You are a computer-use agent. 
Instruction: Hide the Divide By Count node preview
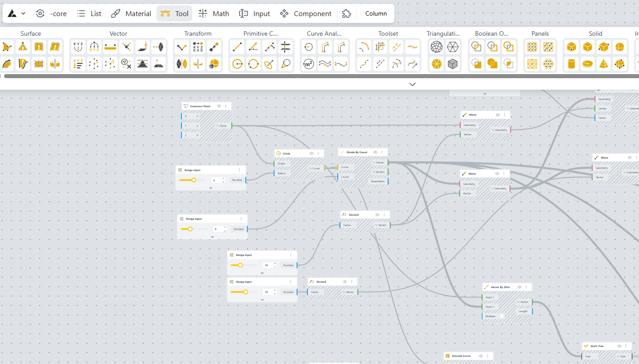(x=375, y=152)
